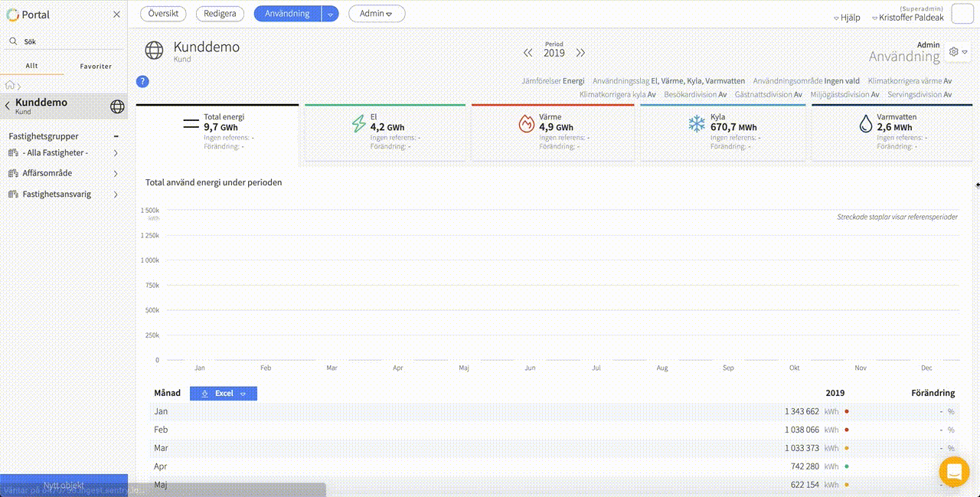Open the settings gear menu

pos(958,52)
